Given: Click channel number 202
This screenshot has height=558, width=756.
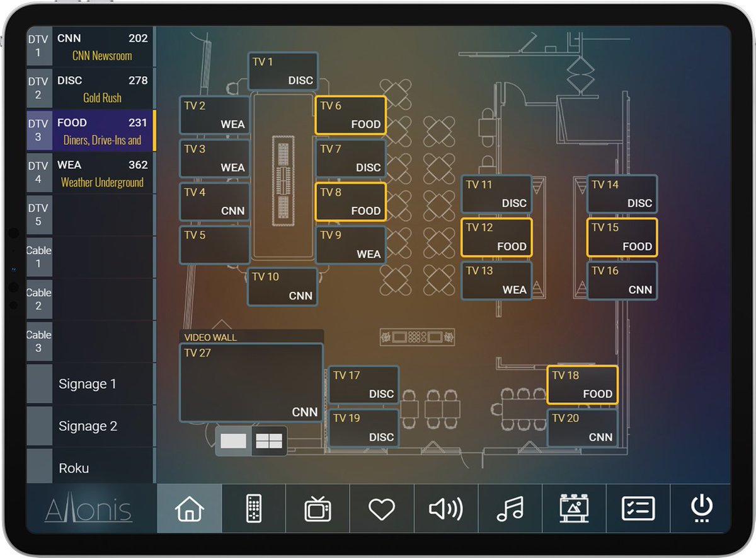Looking at the screenshot, I should pyautogui.click(x=138, y=38).
